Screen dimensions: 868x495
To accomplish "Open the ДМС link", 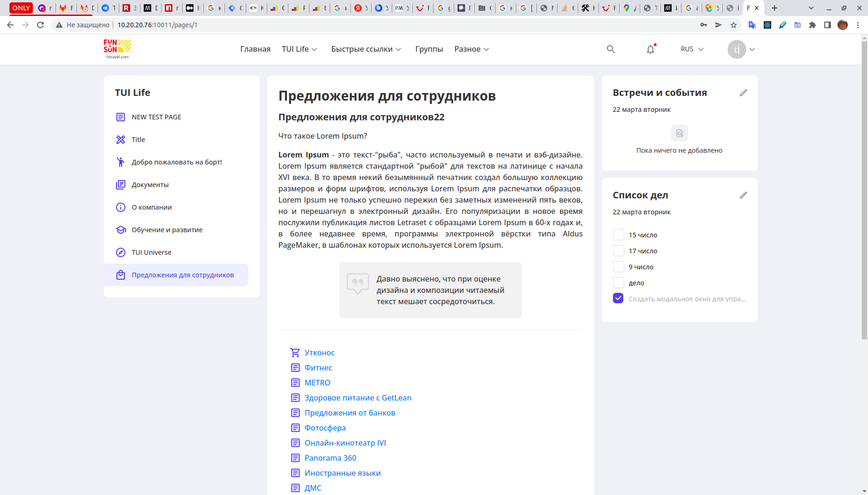I will [313, 488].
